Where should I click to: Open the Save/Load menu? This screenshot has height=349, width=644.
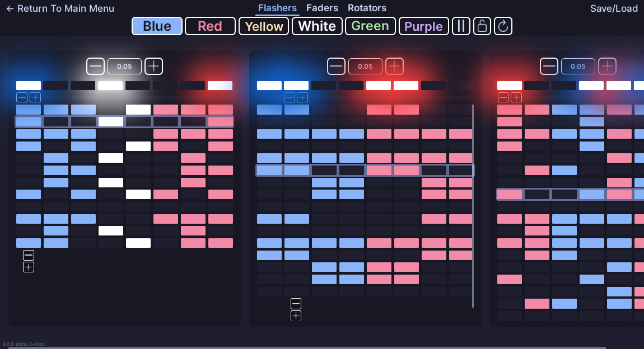[x=614, y=8]
